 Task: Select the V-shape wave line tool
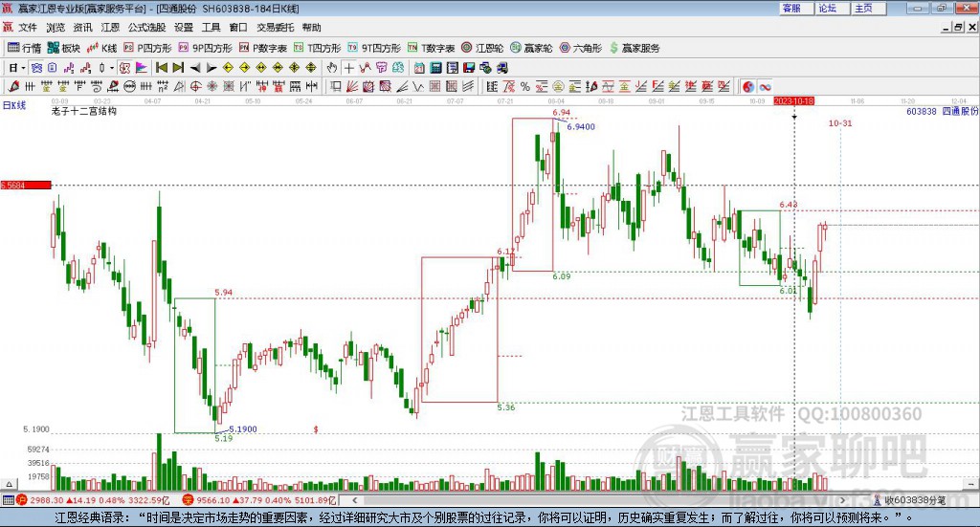[417, 87]
